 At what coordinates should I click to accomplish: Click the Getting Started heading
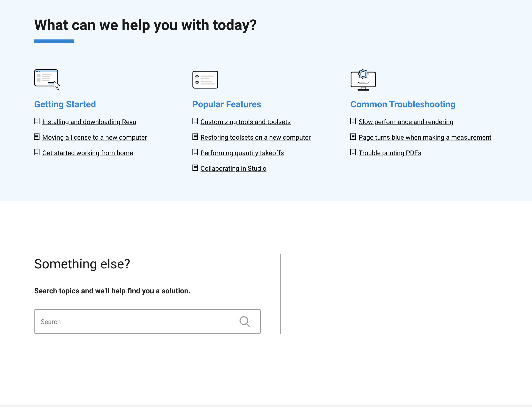point(65,104)
